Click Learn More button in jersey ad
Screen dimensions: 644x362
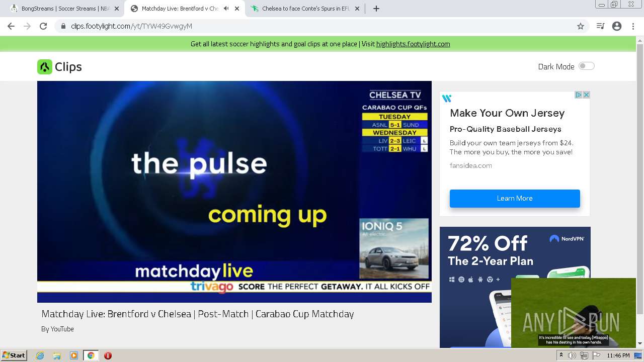point(515,198)
